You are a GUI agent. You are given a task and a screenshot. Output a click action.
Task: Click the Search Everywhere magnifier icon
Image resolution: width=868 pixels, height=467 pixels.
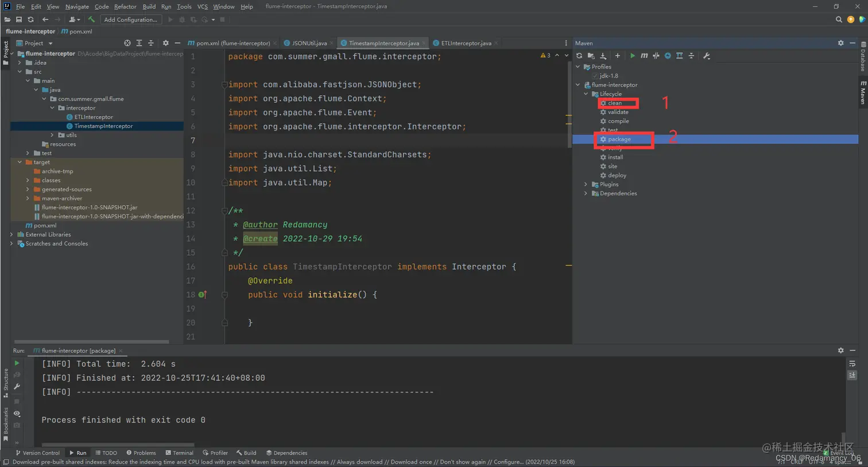[839, 20]
